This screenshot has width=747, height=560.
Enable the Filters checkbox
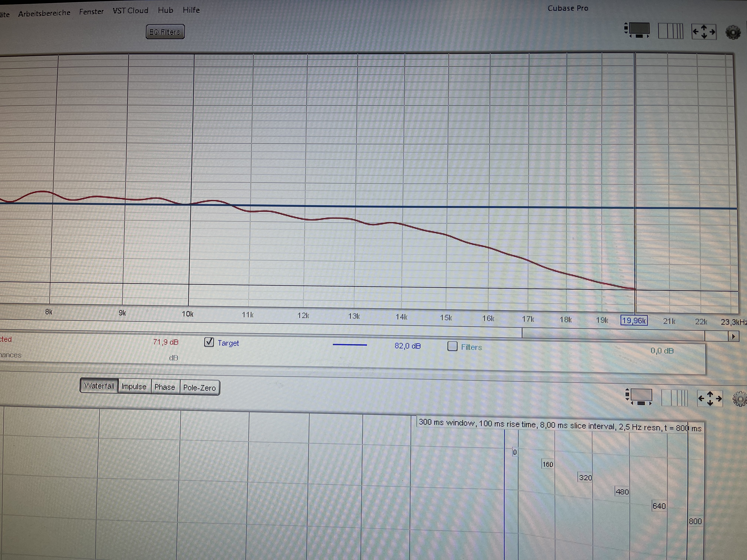[x=452, y=346]
